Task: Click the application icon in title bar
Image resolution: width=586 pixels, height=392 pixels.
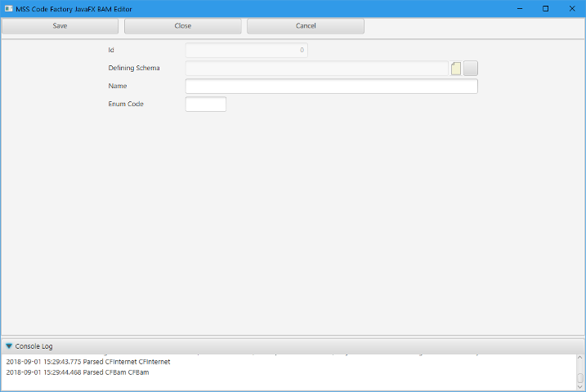Action: coord(8,8)
